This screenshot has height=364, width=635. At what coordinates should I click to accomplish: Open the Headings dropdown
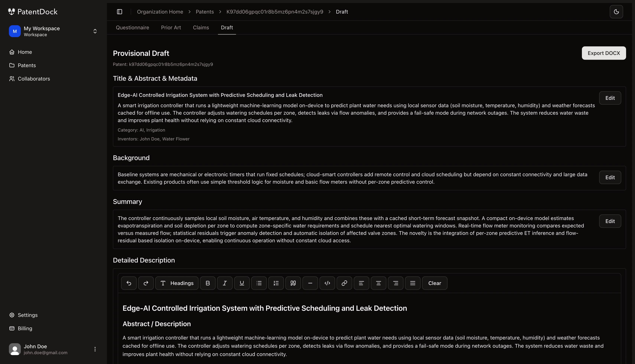point(176,283)
